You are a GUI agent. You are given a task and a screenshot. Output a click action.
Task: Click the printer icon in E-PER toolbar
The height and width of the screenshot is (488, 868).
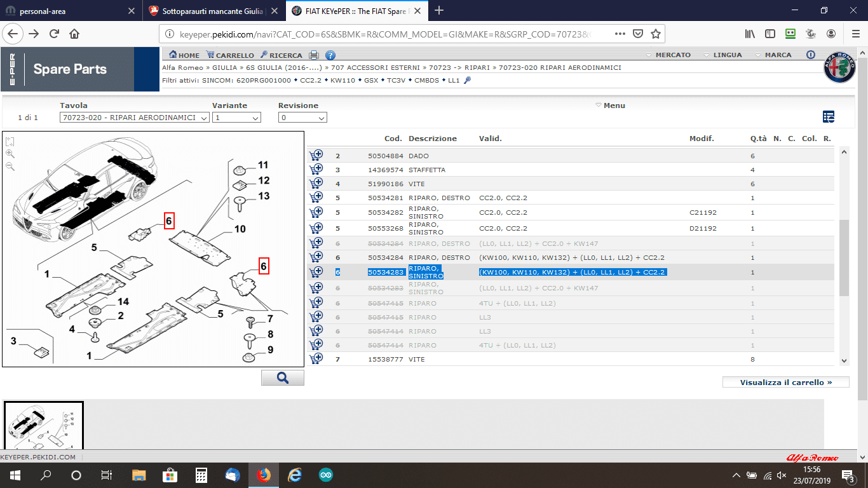(x=313, y=55)
